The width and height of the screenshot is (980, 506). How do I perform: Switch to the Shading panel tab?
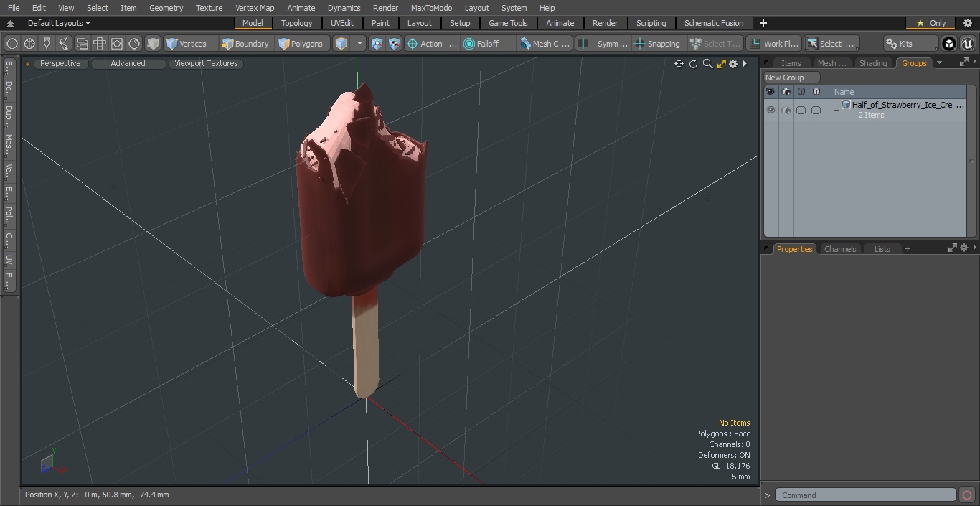(873, 63)
